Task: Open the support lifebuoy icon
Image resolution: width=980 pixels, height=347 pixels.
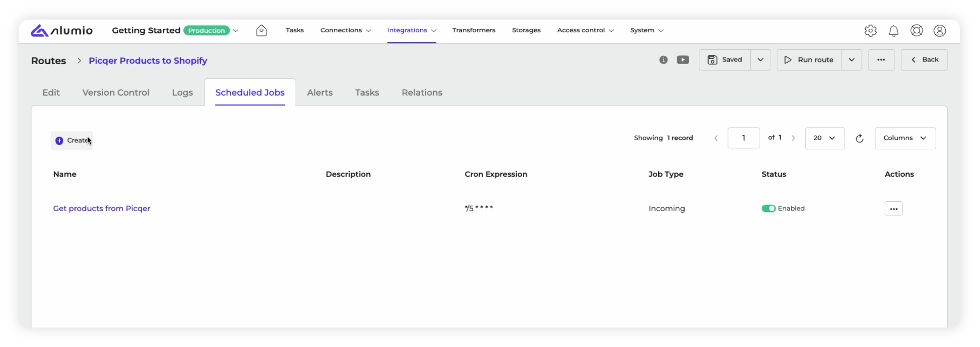Action: [x=916, y=31]
